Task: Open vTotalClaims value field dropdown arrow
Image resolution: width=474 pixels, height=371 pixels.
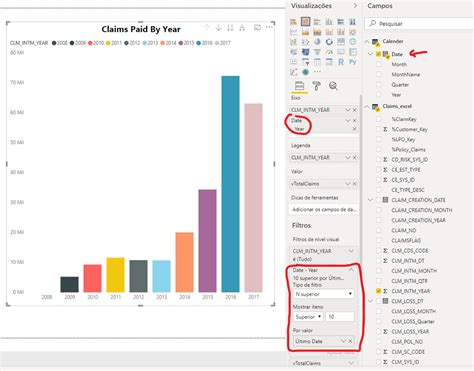Action: [x=348, y=184]
